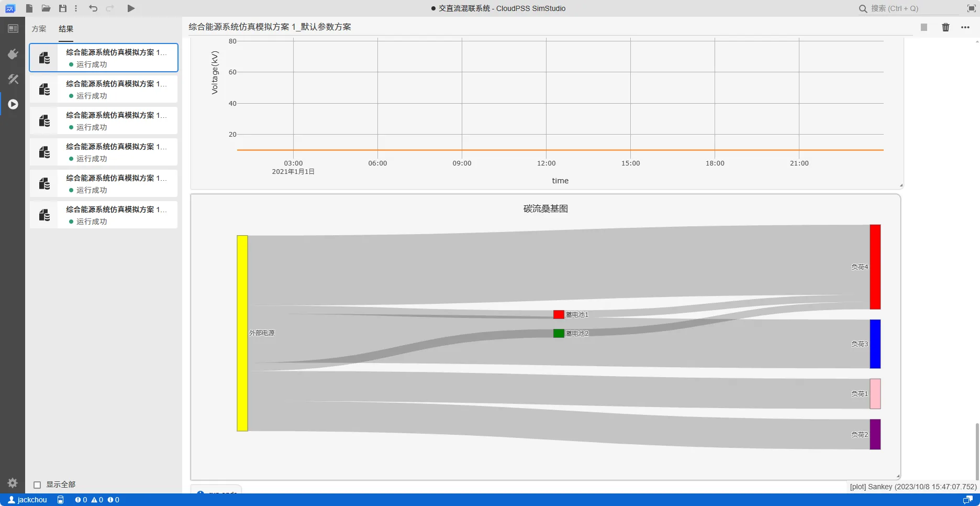Click the voltage chart's corner grip handle
980x506 pixels.
[901, 185]
